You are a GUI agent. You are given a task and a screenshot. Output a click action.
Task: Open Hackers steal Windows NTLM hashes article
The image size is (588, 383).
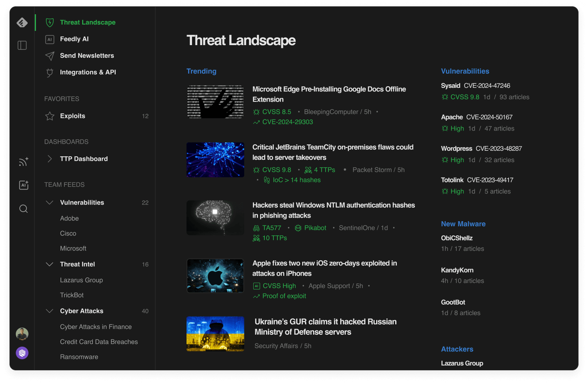[334, 210]
